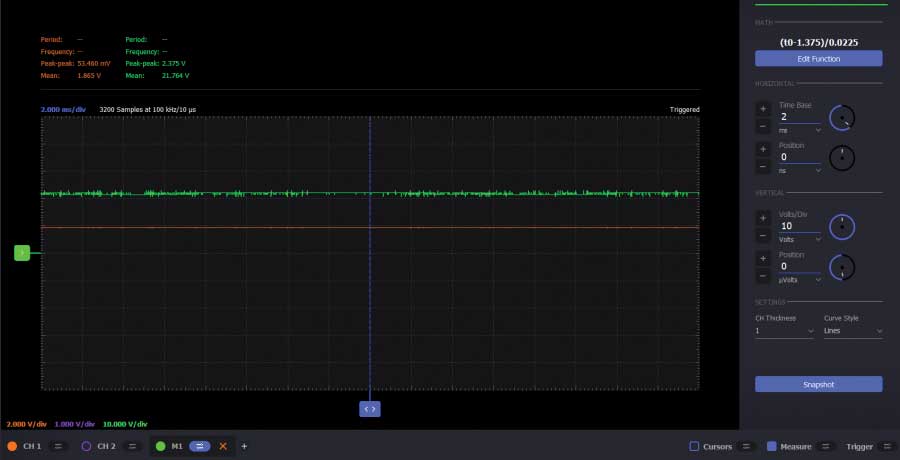
Task: Open Trigger settings icon
Action: tap(886, 446)
